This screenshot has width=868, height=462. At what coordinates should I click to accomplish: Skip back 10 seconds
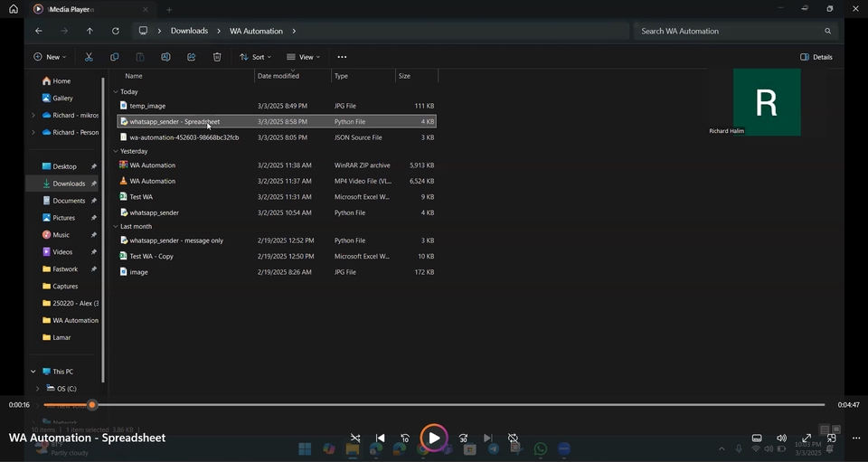(x=405, y=438)
